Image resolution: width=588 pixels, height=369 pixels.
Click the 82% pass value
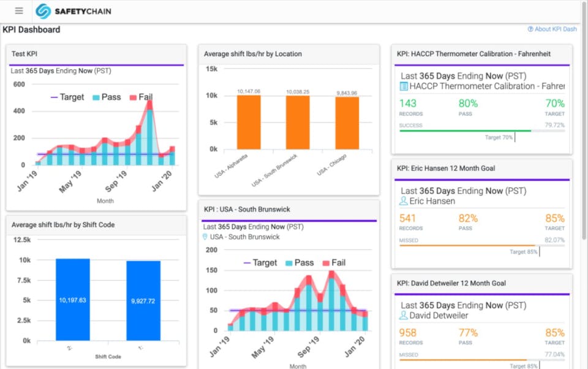[x=468, y=218]
